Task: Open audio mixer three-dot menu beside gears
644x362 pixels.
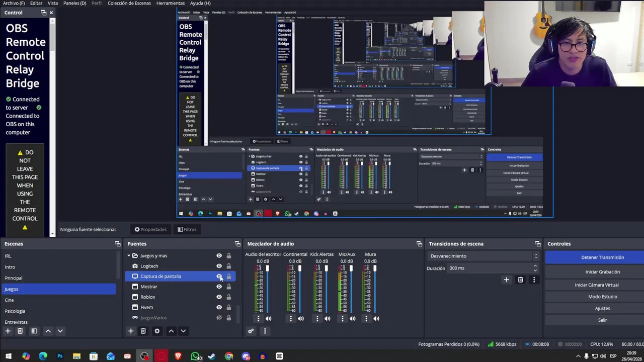Action: point(265,331)
